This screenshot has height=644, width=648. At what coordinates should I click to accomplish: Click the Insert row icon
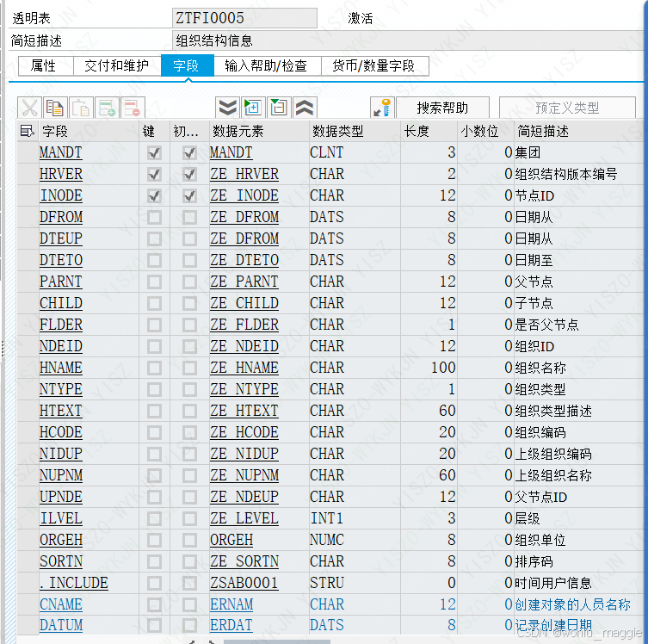coord(107,108)
